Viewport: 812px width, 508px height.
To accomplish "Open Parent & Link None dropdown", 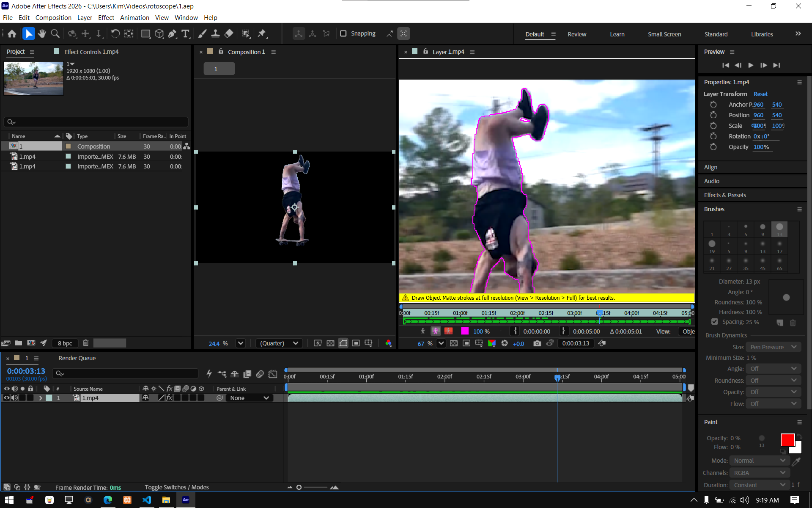I will 250,398.
